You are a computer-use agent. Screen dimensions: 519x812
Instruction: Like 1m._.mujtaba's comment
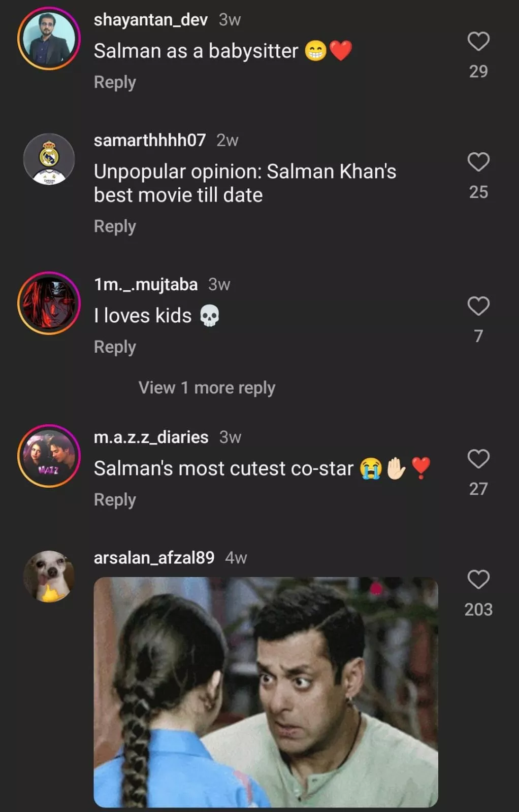coord(478,307)
